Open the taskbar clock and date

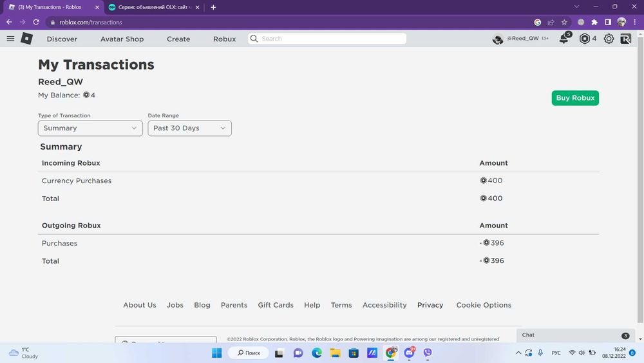tap(614, 353)
